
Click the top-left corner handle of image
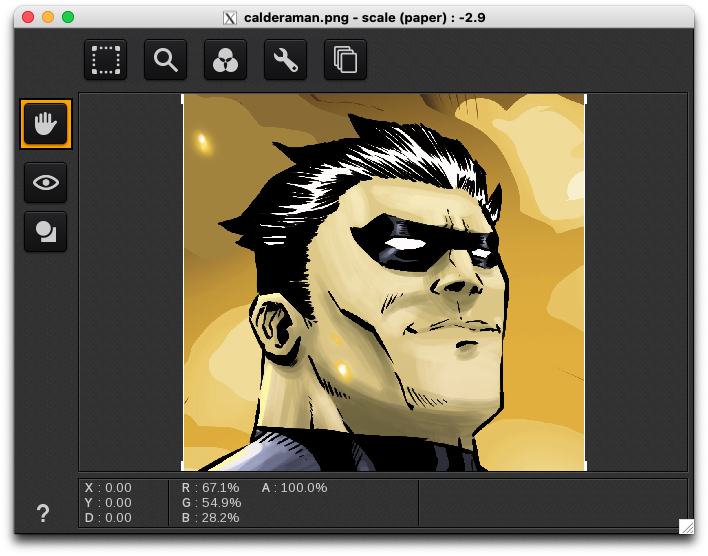(183, 98)
